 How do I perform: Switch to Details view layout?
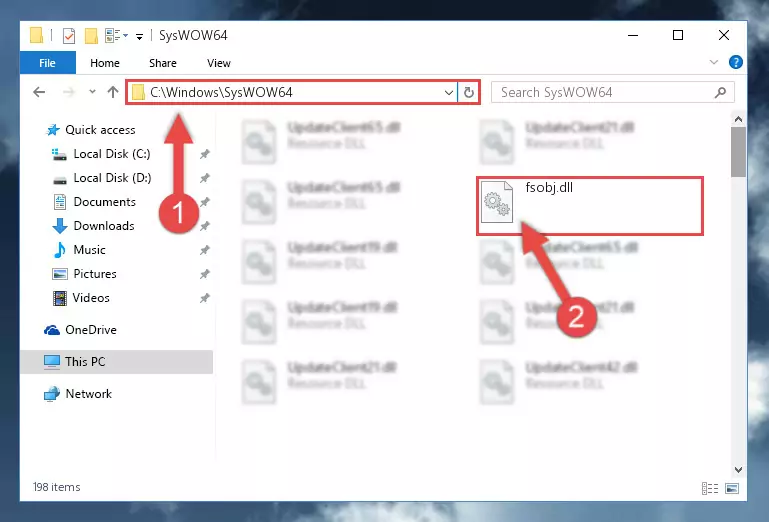[x=710, y=488]
